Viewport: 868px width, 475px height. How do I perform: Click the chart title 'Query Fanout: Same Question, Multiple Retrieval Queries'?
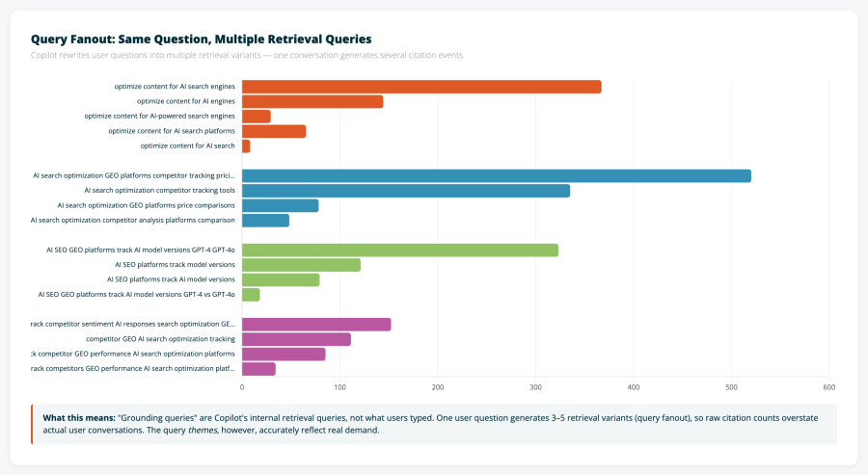click(201, 39)
